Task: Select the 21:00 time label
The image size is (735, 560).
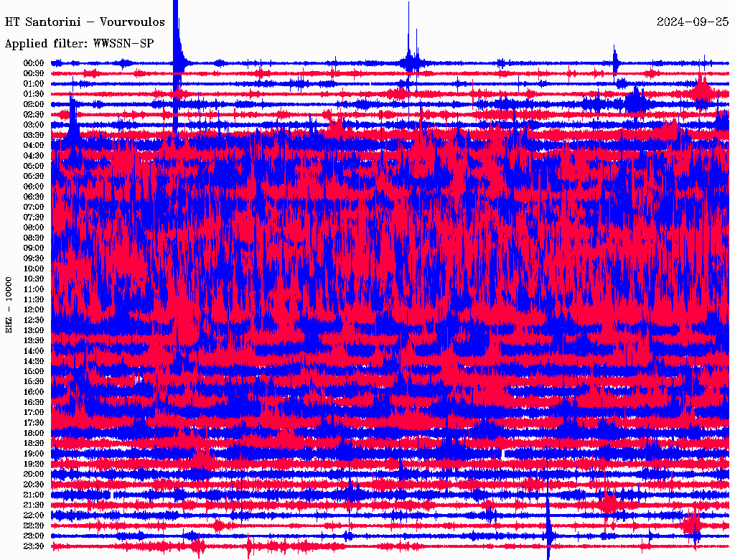Action: [x=34, y=495]
